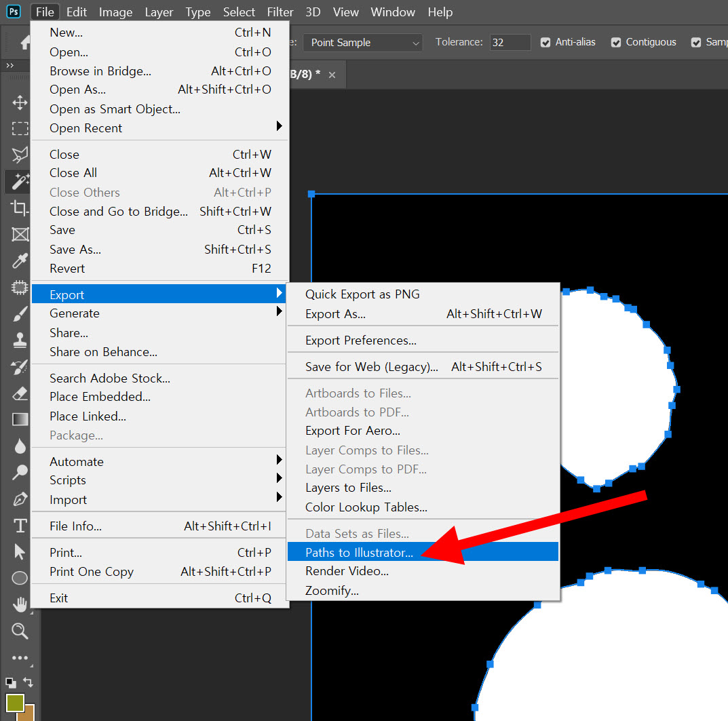Click the background color swatch
Image resolution: width=728 pixels, height=721 pixels.
30,714
